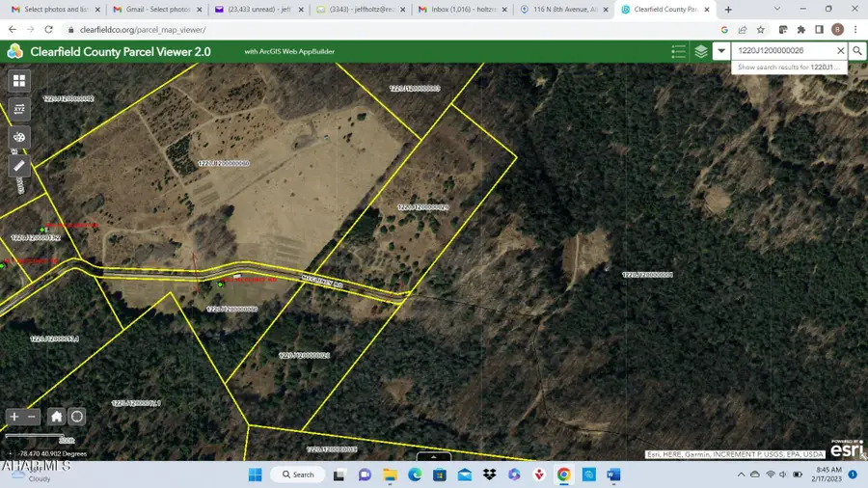Expand the attribute table bottom arrow

click(x=434, y=456)
